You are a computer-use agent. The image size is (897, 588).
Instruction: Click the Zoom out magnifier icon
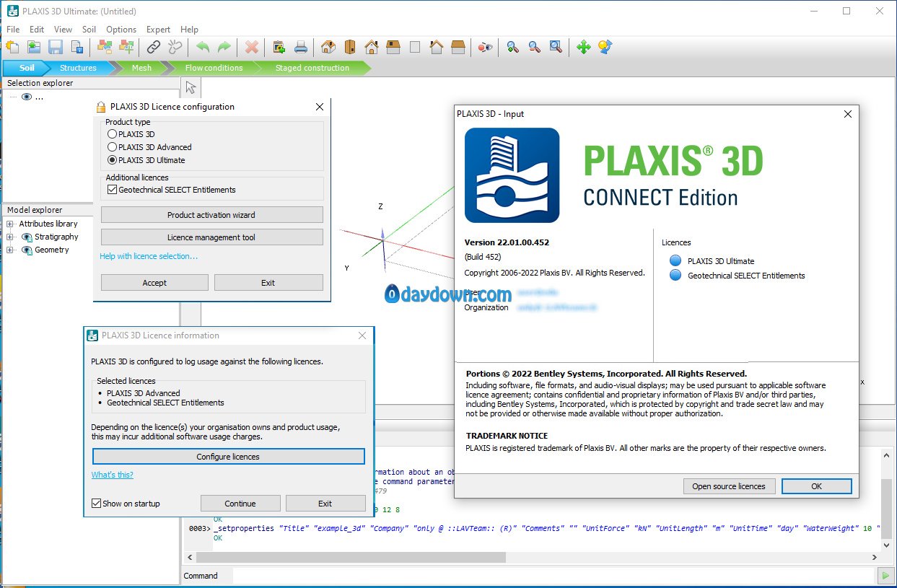pyautogui.click(x=535, y=47)
